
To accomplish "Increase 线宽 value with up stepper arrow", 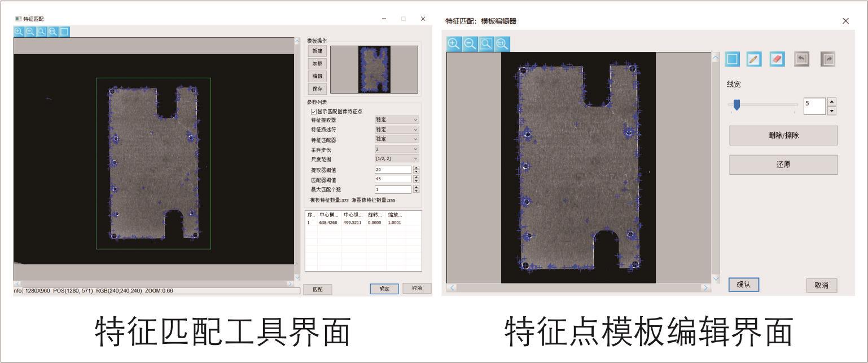I will pos(831,101).
